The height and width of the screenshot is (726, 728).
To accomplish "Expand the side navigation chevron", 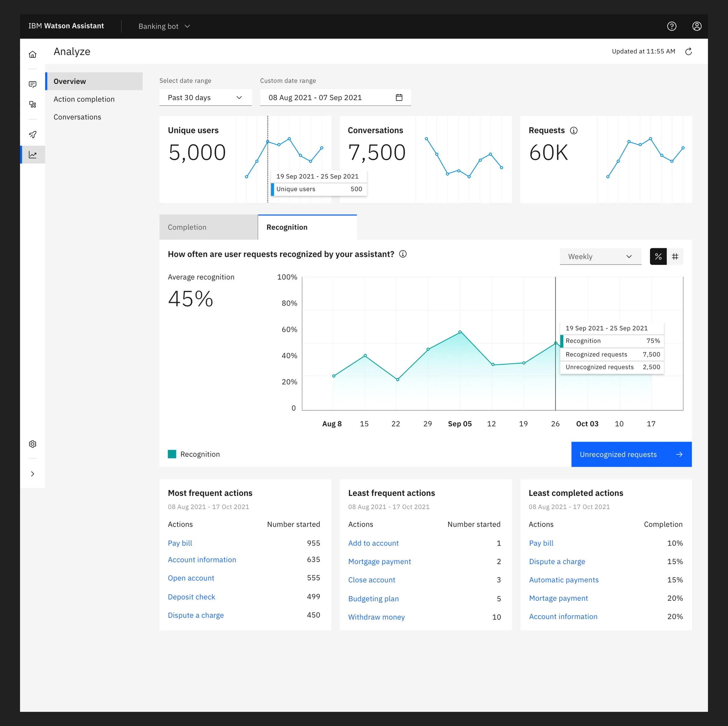I will click(33, 474).
